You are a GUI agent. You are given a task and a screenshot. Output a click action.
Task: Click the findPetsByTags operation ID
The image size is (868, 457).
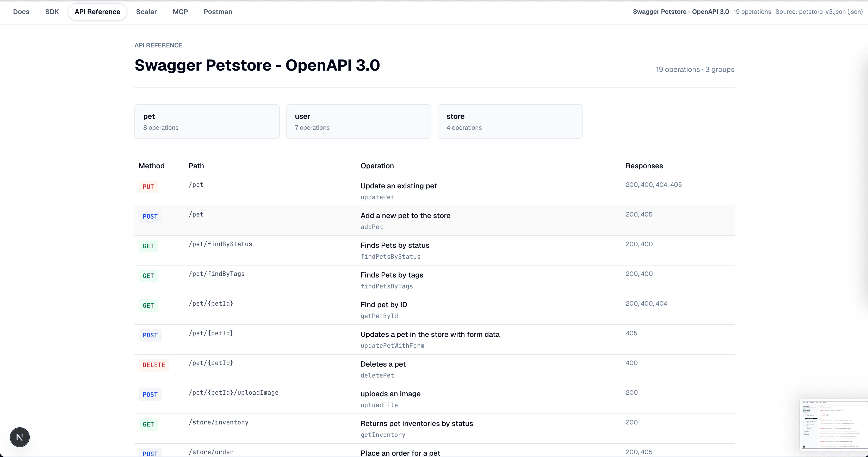pyautogui.click(x=387, y=286)
